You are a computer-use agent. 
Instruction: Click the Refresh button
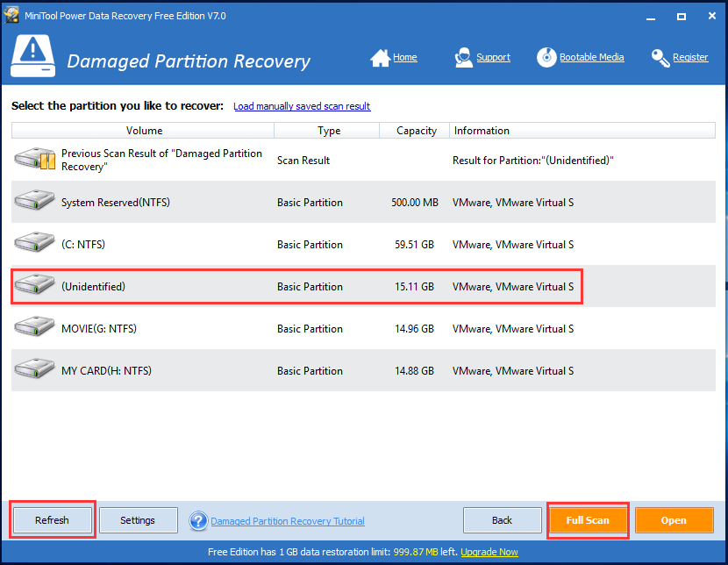52,520
